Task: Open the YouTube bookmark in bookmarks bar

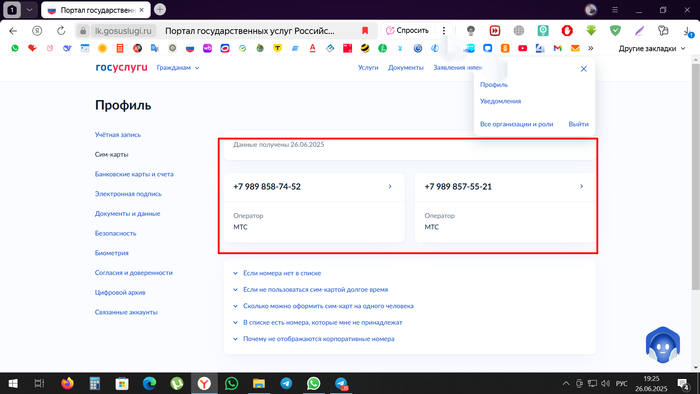Action: [522, 48]
